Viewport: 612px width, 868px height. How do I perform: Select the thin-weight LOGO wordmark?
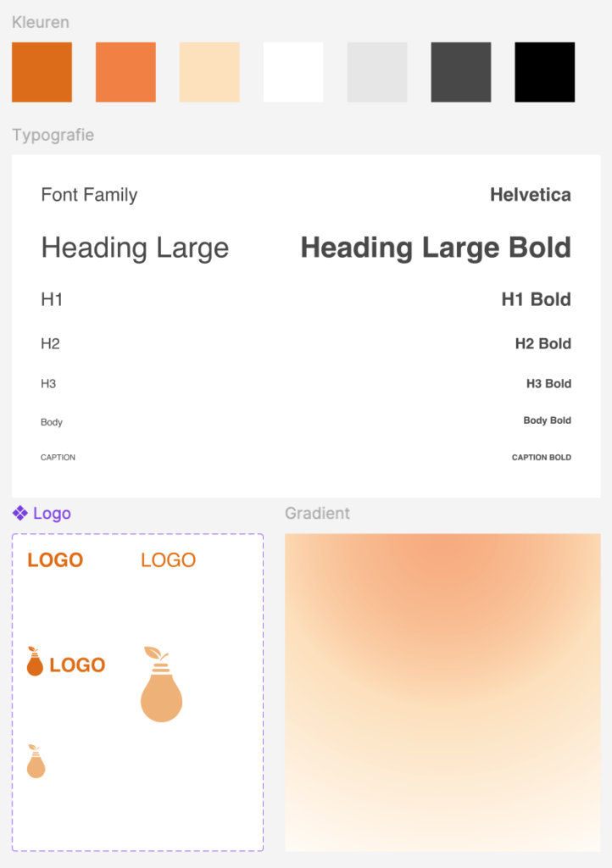(x=168, y=559)
